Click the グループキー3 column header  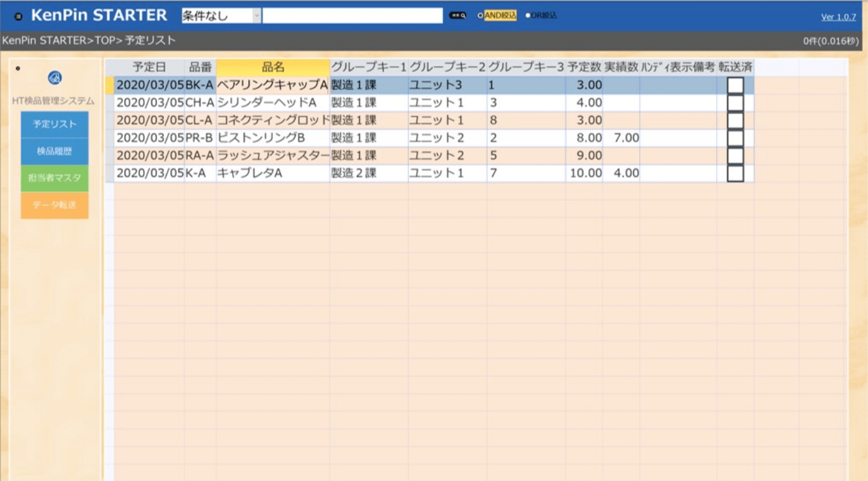pos(526,67)
